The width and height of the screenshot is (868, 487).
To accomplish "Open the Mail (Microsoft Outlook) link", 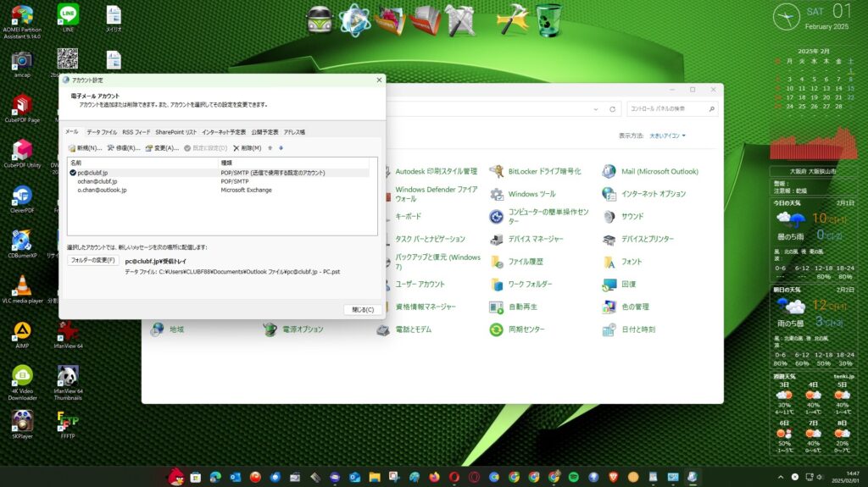I will (659, 171).
